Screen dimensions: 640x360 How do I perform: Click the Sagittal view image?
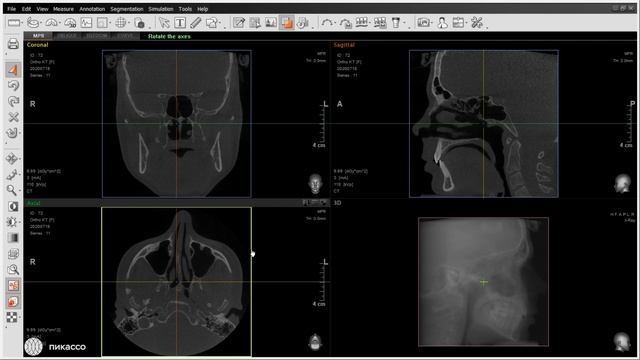click(x=484, y=124)
